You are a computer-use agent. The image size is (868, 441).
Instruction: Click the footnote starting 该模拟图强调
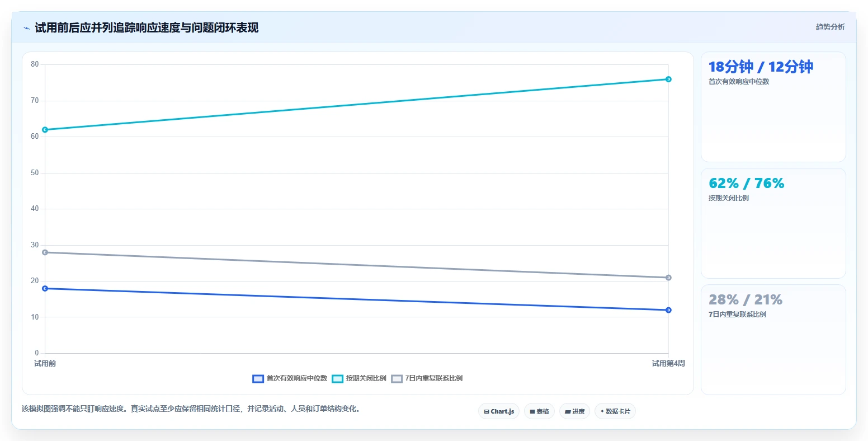pos(192,409)
